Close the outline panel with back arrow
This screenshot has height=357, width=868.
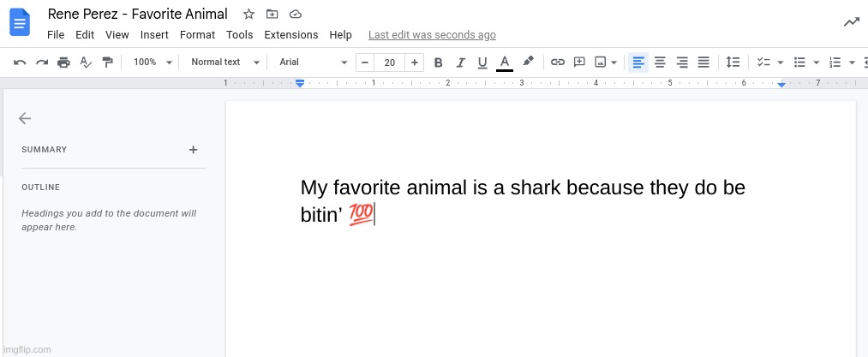click(x=25, y=119)
